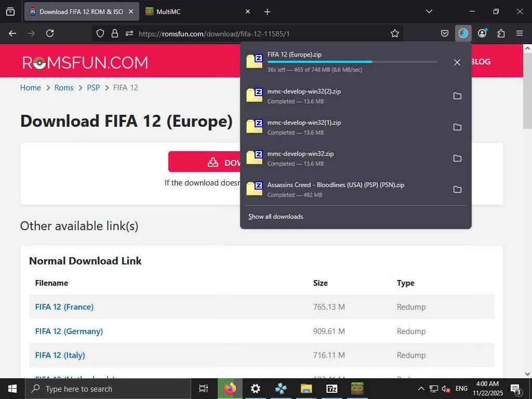Open File Explorer on taskbar
This screenshot has height=399, width=532.
pos(306,389)
